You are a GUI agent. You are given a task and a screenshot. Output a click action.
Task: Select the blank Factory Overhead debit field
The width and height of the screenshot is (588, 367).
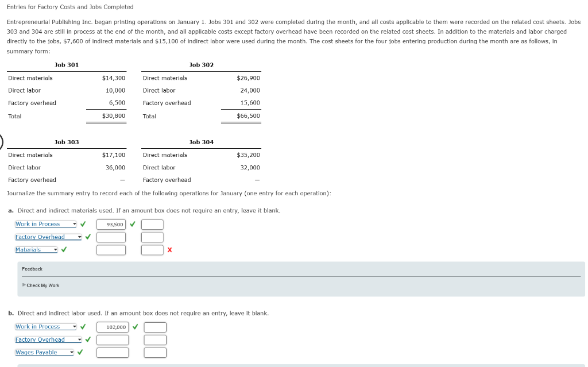coord(111,237)
